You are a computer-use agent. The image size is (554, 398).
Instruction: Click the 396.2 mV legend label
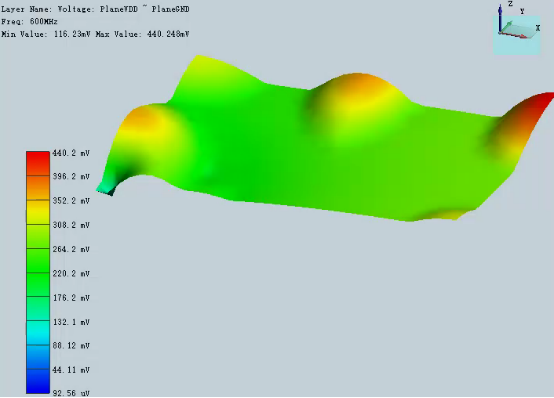[71, 176]
